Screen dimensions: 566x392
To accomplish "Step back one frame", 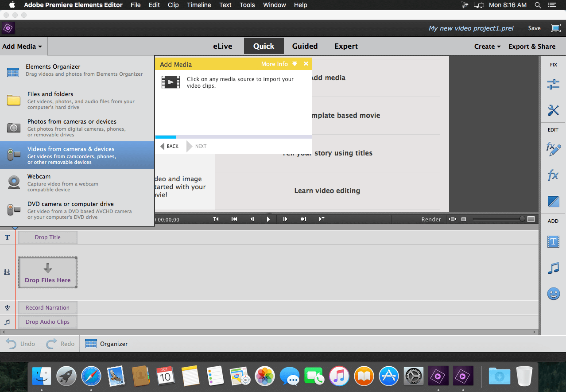I will 252,219.
